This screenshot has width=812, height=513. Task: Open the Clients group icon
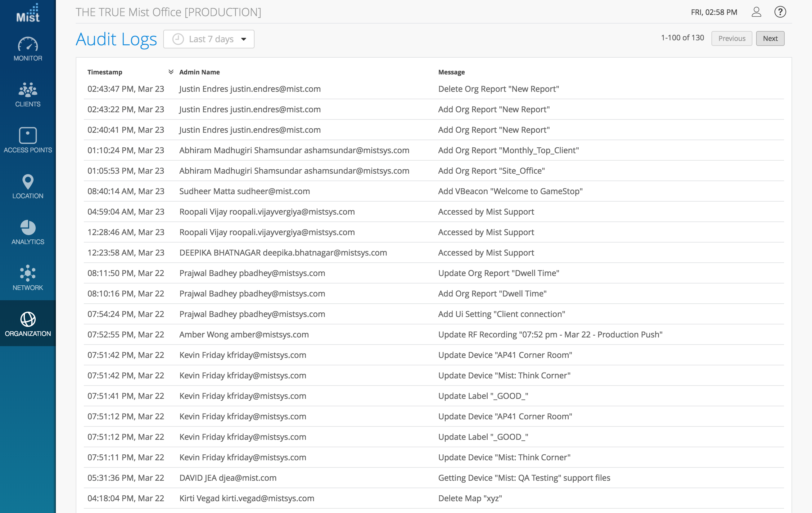[28, 90]
